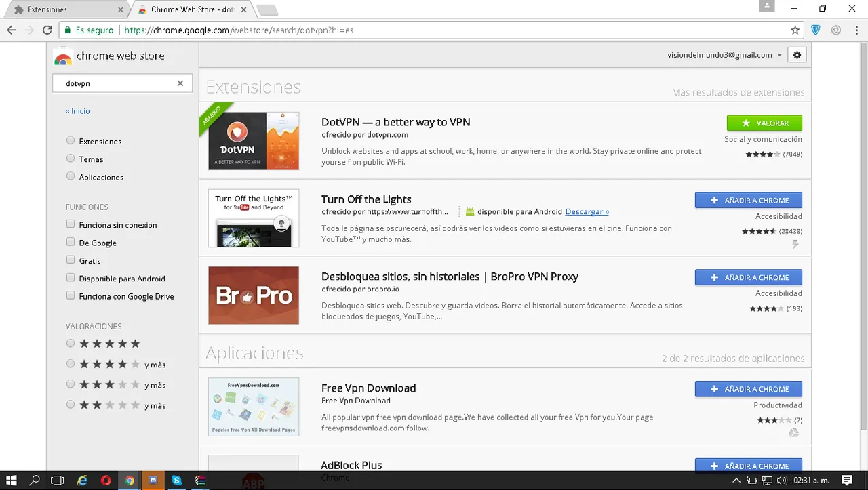Click the Descargar link

(587, 211)
